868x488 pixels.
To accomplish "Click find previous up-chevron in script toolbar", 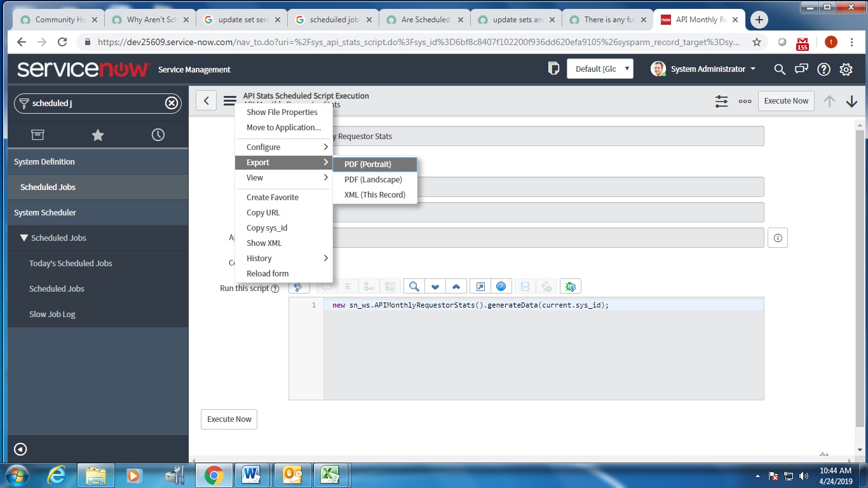I will 456,287.
